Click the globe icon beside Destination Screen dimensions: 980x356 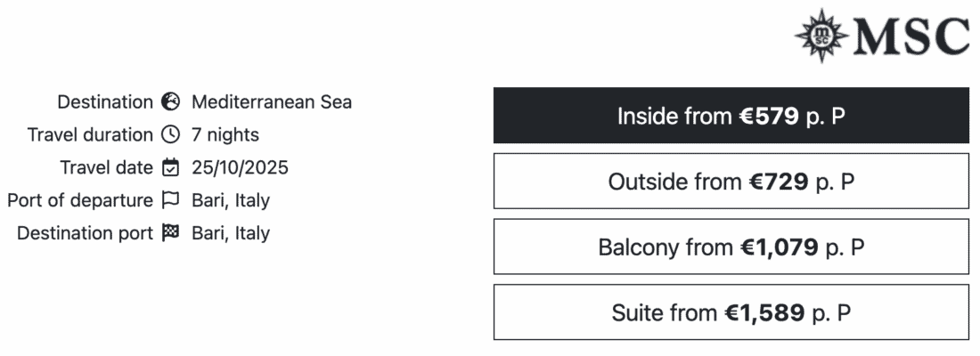click(170, 102)
